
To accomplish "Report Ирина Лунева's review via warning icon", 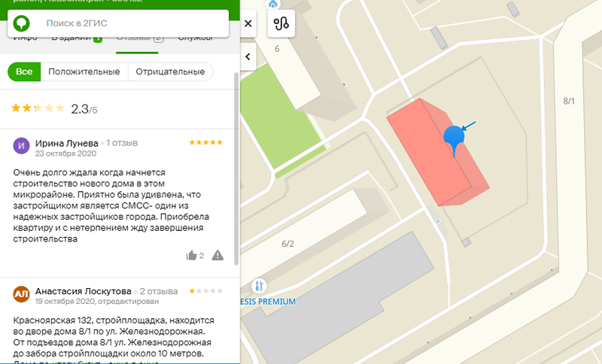I will (x=217, y=255).
